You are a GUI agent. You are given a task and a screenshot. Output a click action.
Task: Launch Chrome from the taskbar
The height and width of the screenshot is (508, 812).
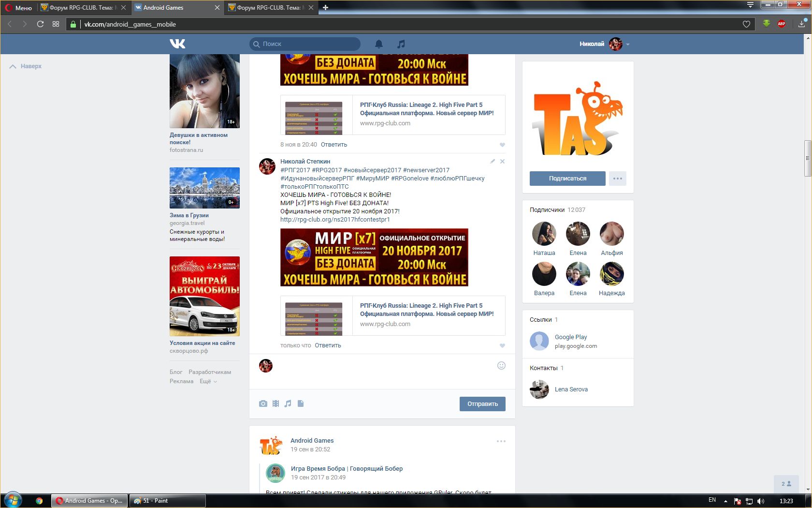(x=39, y=501)
